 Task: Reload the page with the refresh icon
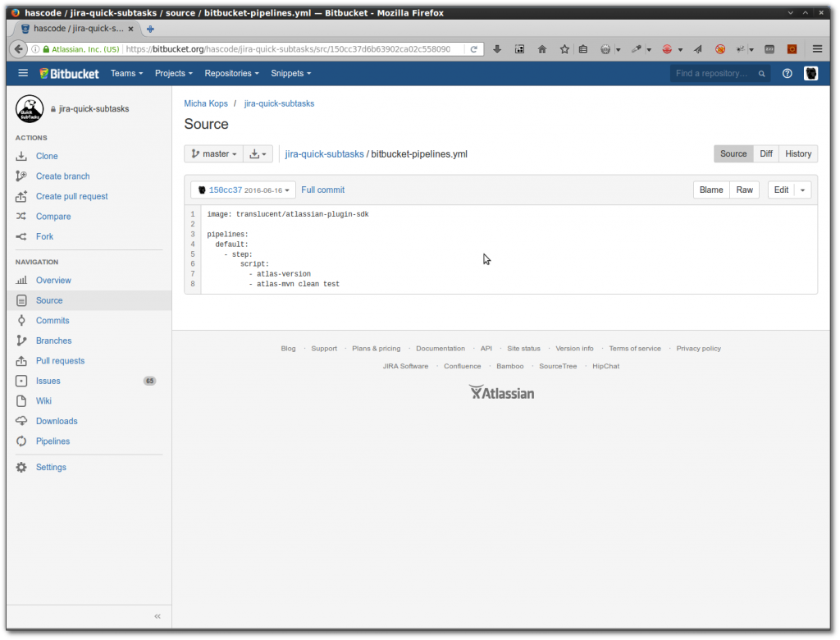pyautogui.click(x=474, y=48)
